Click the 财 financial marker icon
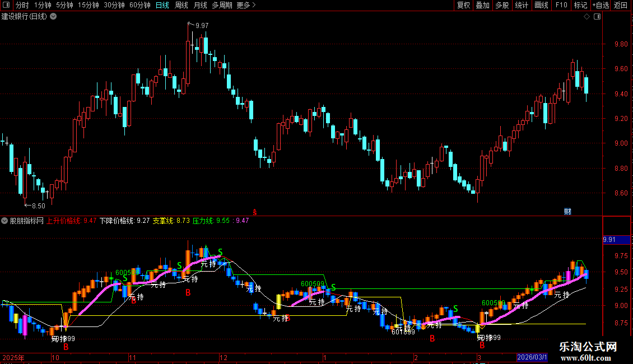The height and width of the screenshot is (364, 633). coord(567,212)
